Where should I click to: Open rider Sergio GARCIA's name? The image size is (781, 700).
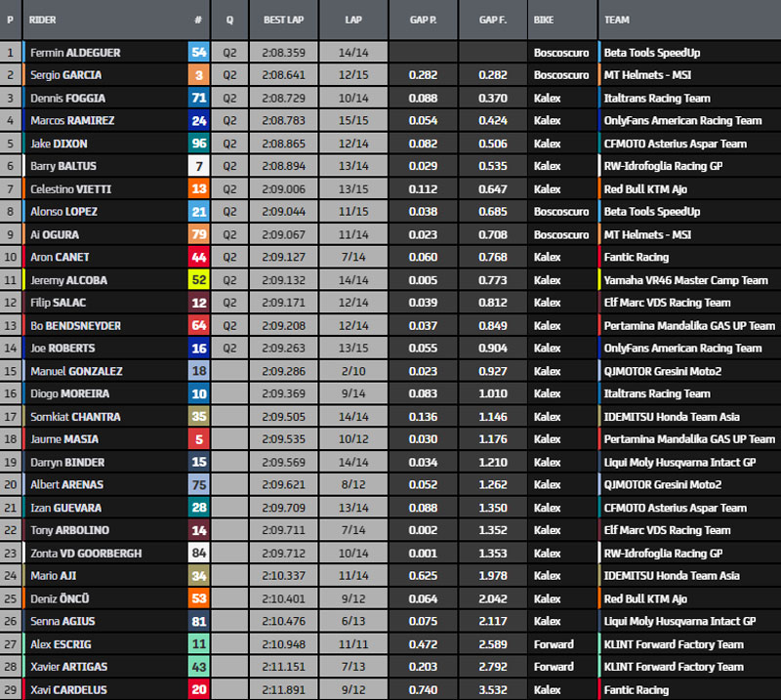coord(65,75)
